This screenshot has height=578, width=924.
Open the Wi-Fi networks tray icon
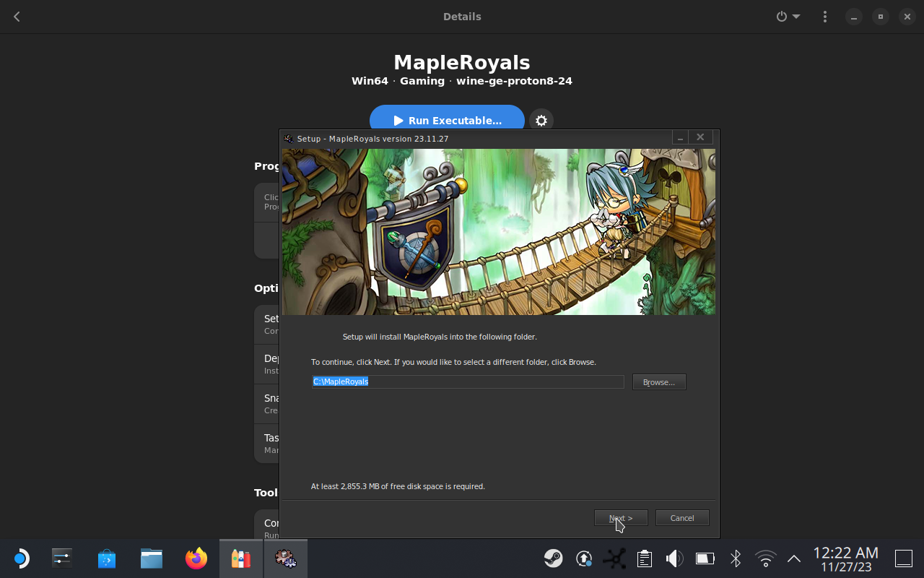pos(765,558)
